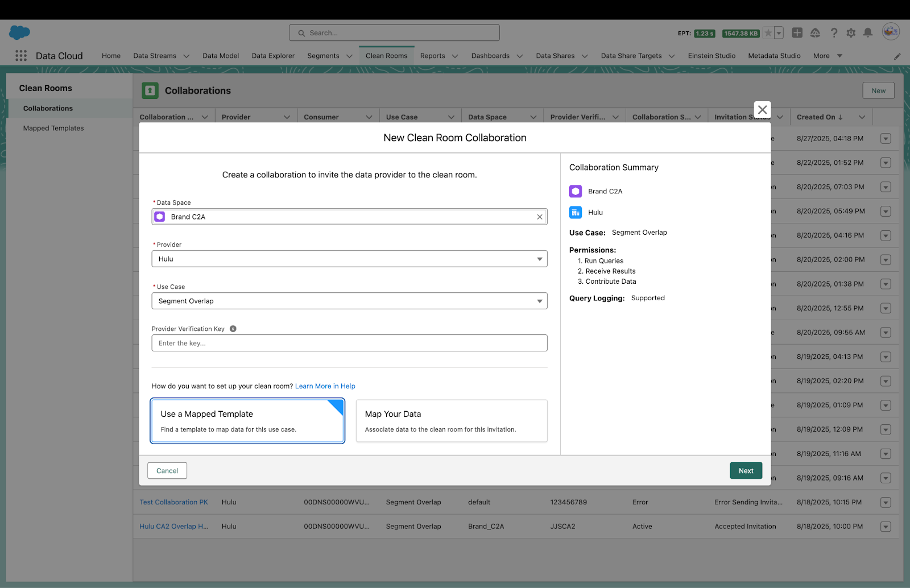
Task: Open the Provider column header menu
Action: click(x=287, y=117)
